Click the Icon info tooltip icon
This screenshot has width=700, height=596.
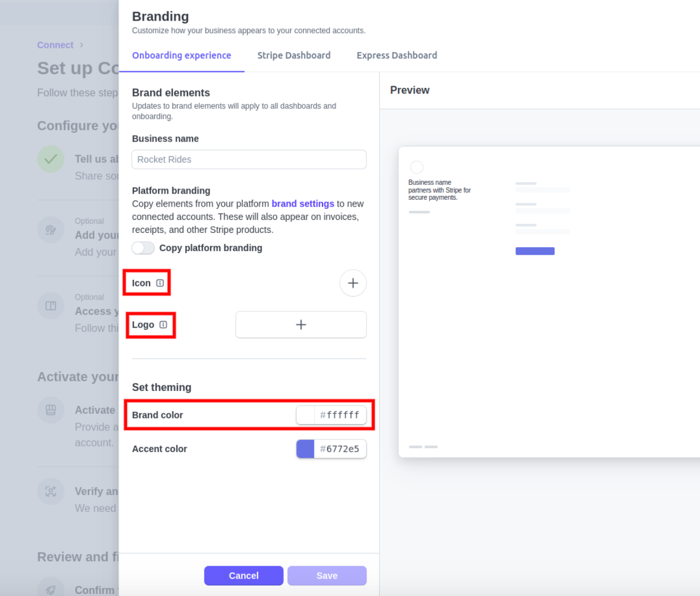(x=160, y=283)
